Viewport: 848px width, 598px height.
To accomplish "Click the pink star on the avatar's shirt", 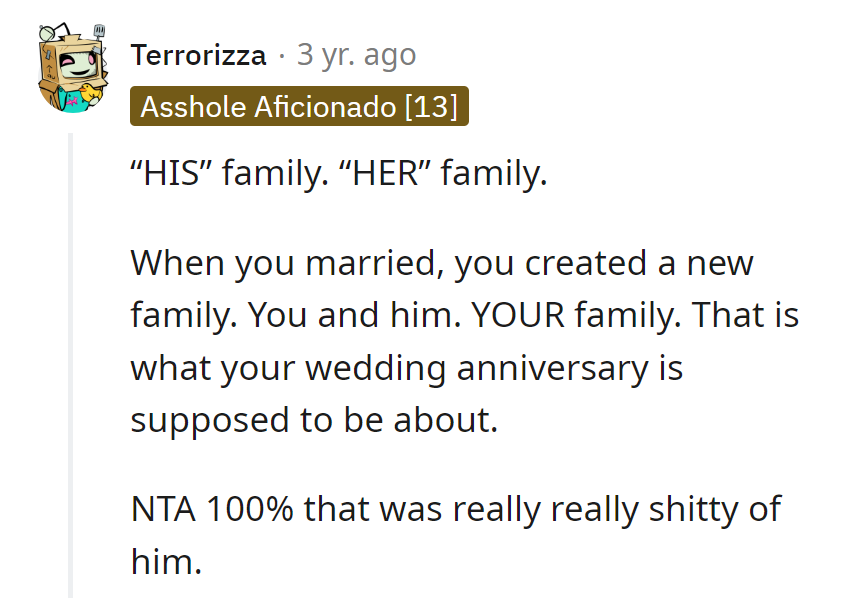I will coord(72,100).
